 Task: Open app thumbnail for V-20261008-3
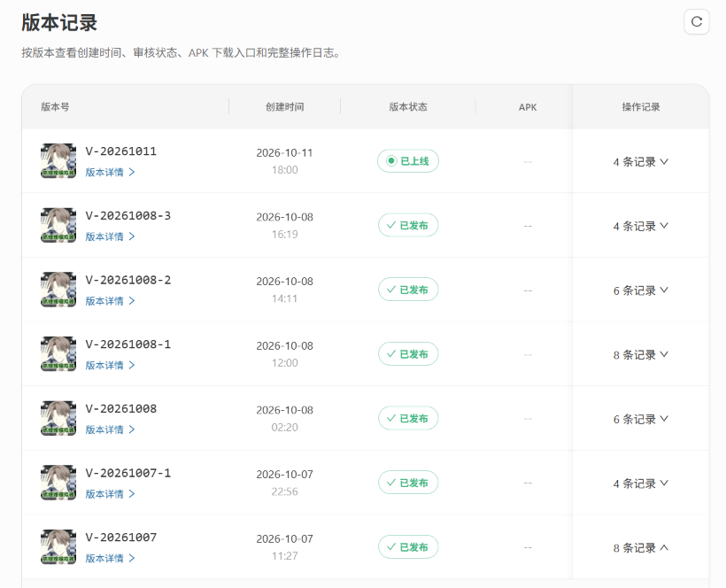(x=58, y=225)
